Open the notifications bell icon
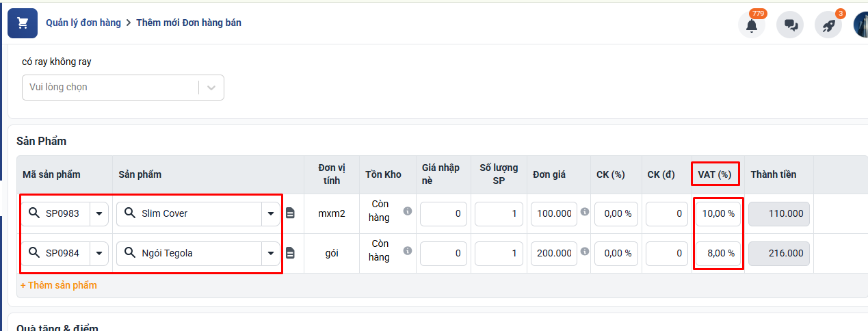868x331 pixels. click(751, 25)
